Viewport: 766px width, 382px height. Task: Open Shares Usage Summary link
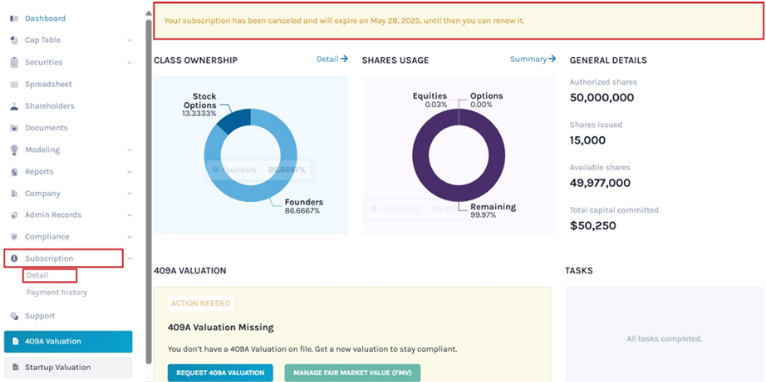pos(533,59)
